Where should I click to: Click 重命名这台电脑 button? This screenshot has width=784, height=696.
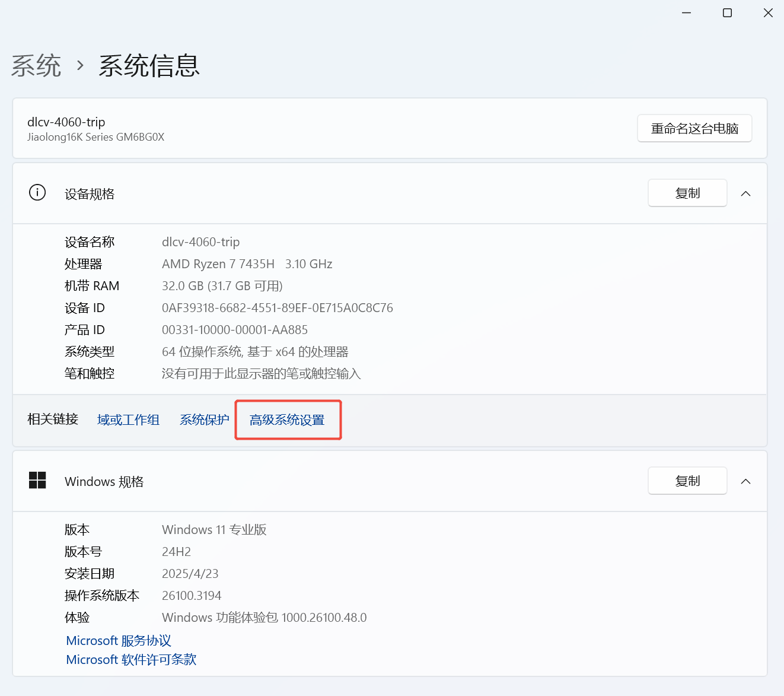[694, 128]
